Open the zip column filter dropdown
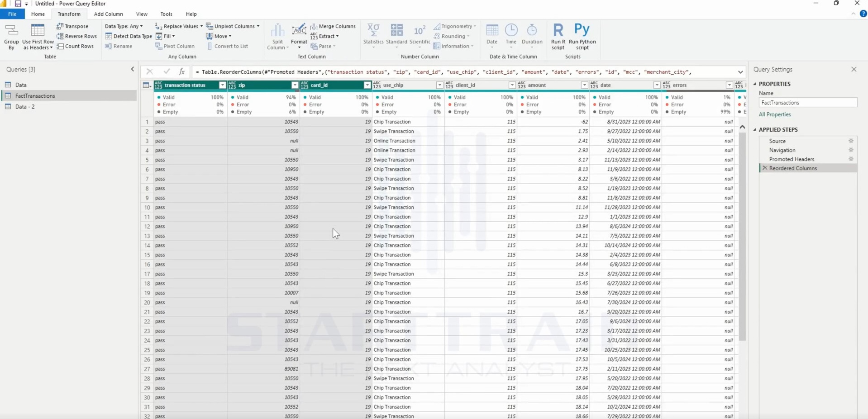This screenshot has width=868, height=419. [295, 85]
